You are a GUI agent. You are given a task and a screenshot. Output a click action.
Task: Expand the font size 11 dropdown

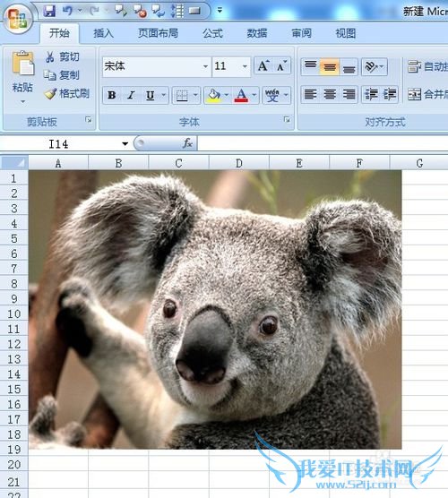[x=245, y=66]
